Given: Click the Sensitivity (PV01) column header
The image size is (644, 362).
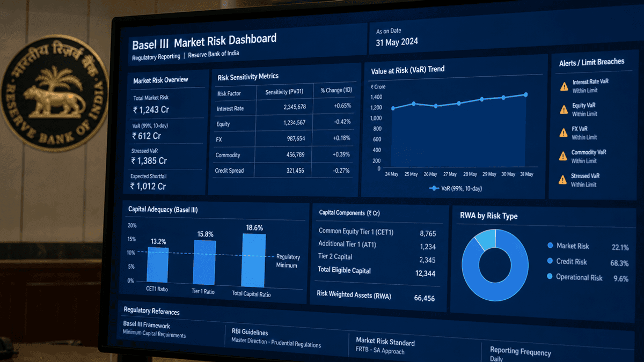Looking at the screenshot, I should click(284, 92).
